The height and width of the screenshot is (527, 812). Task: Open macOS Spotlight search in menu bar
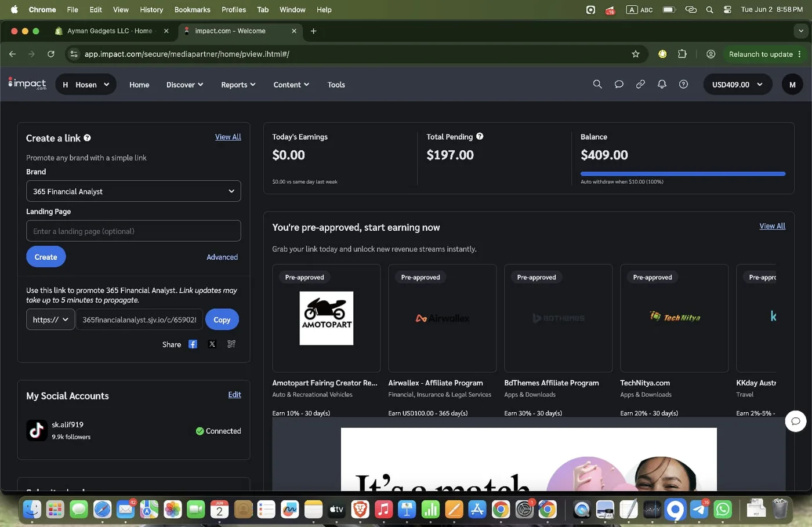click(709, 9)
